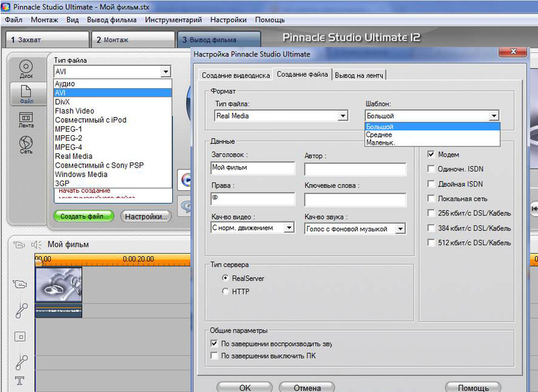Screen dimensions: 538x392
Task: Switch to the Создание видеодиска tab
Action: (236, 75)
